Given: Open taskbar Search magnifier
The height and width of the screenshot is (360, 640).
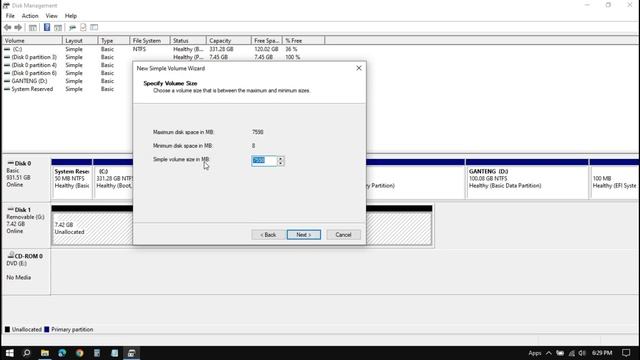Looking at the screenshot, I should [27, 353].
